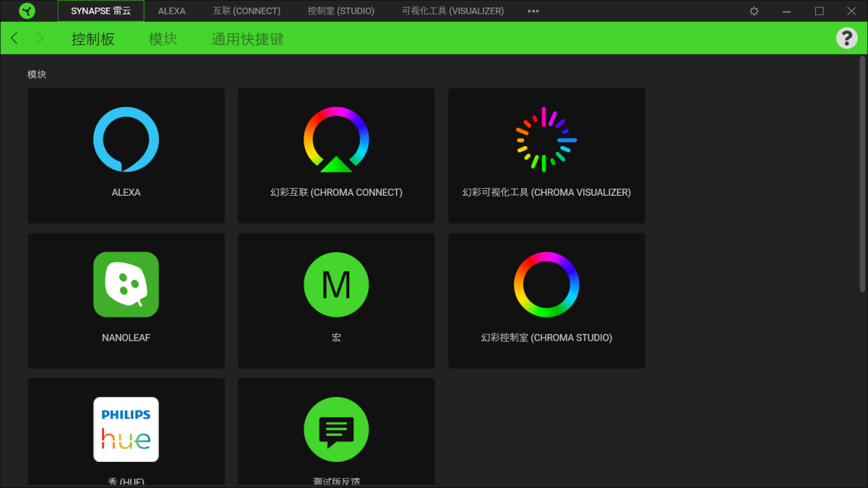Viewport: 868px width, 488px height.
Task: Go forward with the right arrow
Action: click(40, 38)
